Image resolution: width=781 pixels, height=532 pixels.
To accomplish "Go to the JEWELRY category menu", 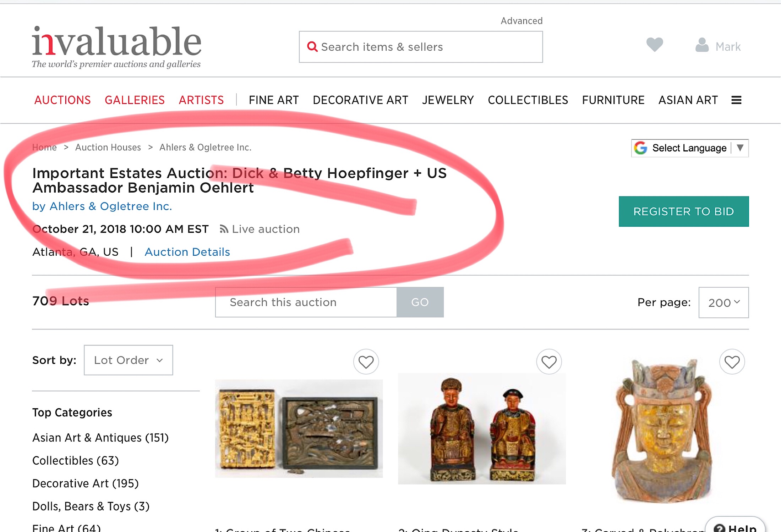I will (x=448, y=100).
